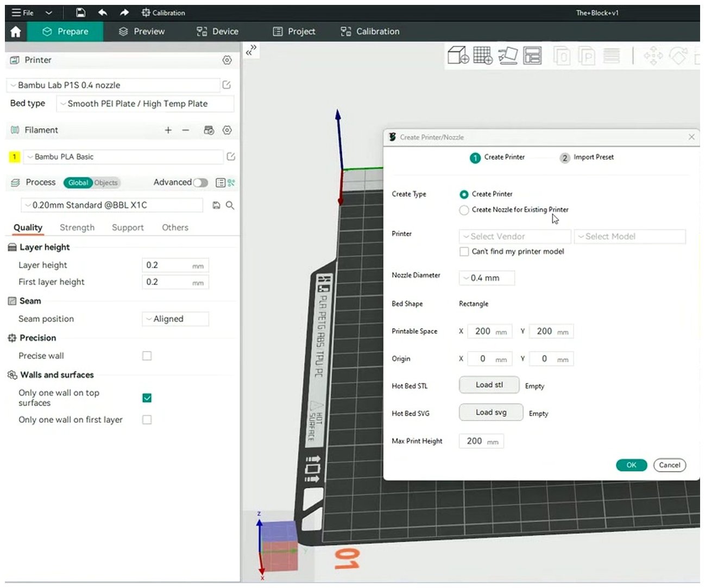Switch to the Device tab
This screenshot has height=588, width=705.
pyautogui.click(x=217, y=32)
